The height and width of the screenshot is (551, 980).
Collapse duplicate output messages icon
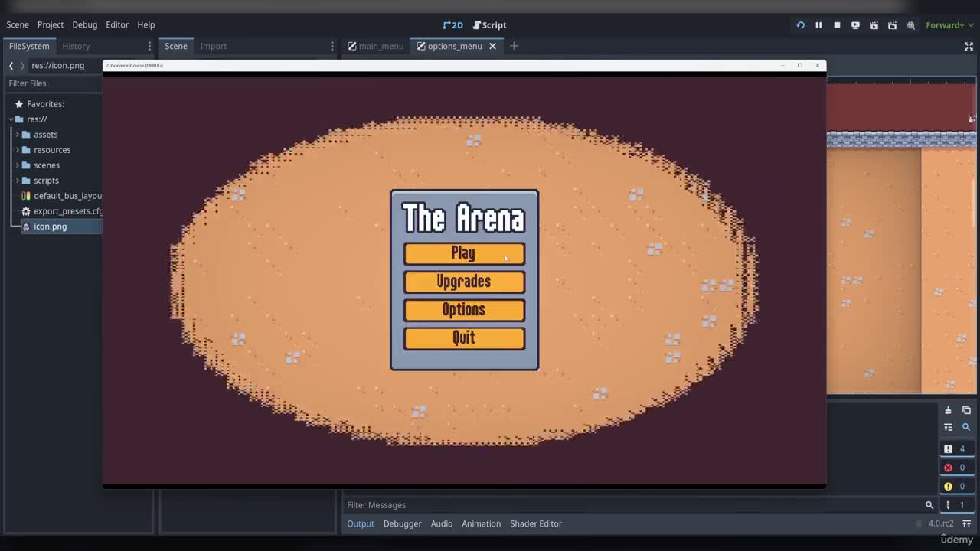point(948,427)
